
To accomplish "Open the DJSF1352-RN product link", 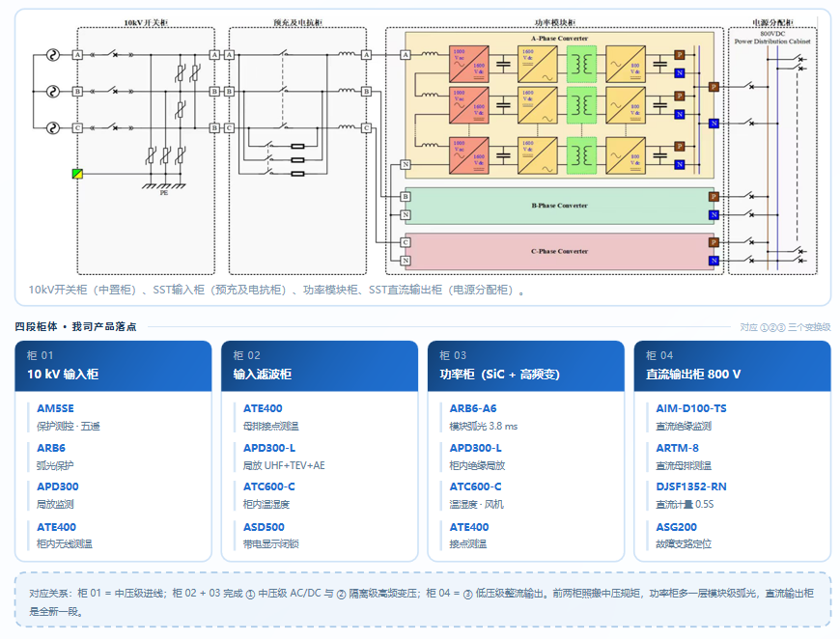I will coord(691,486).
